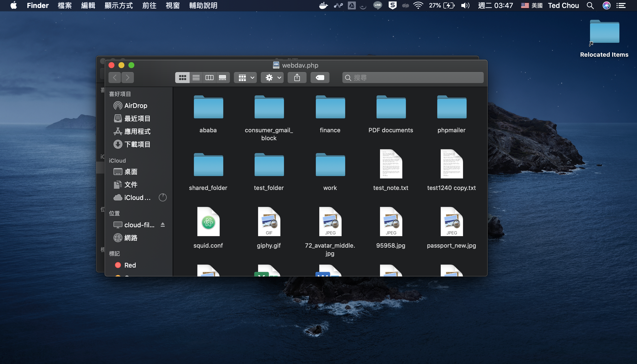Screen dimensions: 637x364
Task: Eject the cloud-fil... volume
Action: pos(163,225)
